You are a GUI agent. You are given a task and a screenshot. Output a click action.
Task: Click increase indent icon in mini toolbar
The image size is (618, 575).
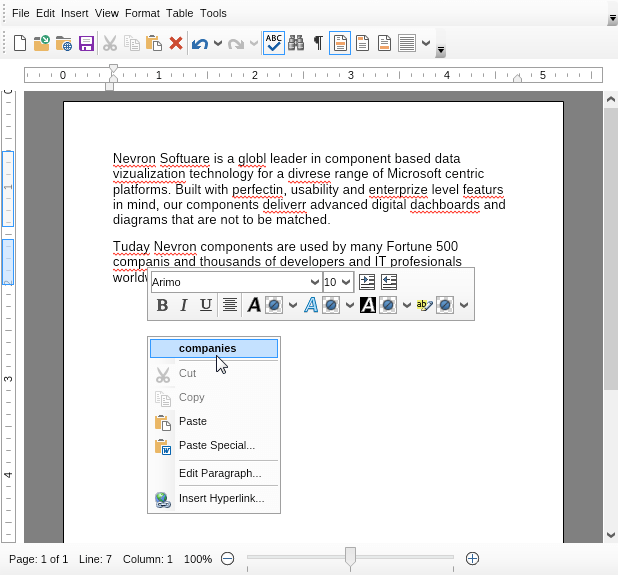click(x=367, y=282)
